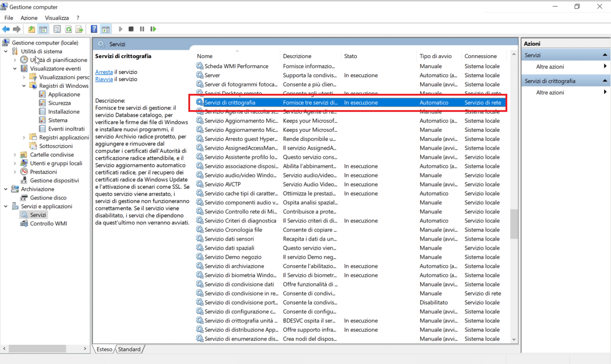Open Help with the question mark icon
The height and width of the screenshot is (364, 611).
tap(93, 29)
